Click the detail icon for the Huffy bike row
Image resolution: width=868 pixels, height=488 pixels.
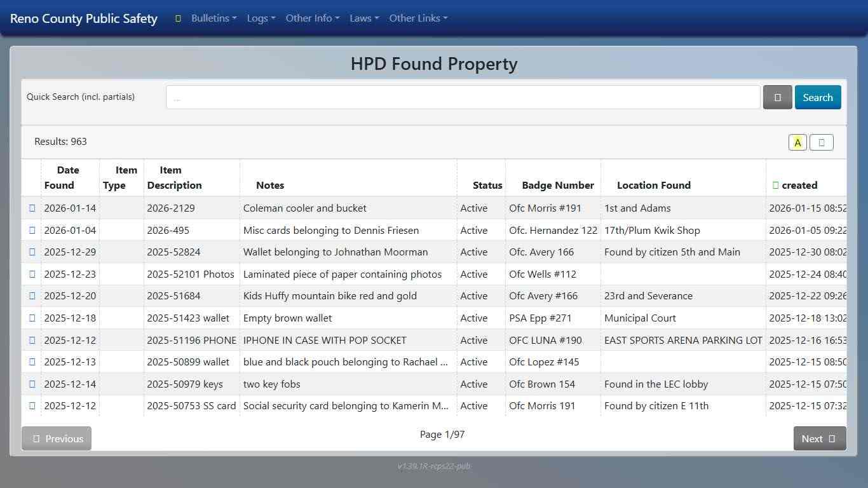tap(32, 295)
